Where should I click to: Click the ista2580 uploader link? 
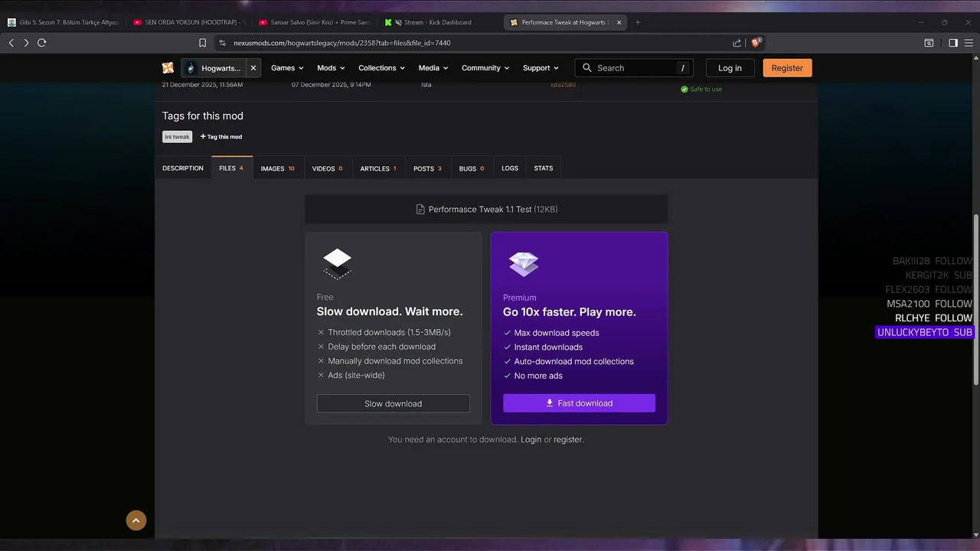point(563,85)
